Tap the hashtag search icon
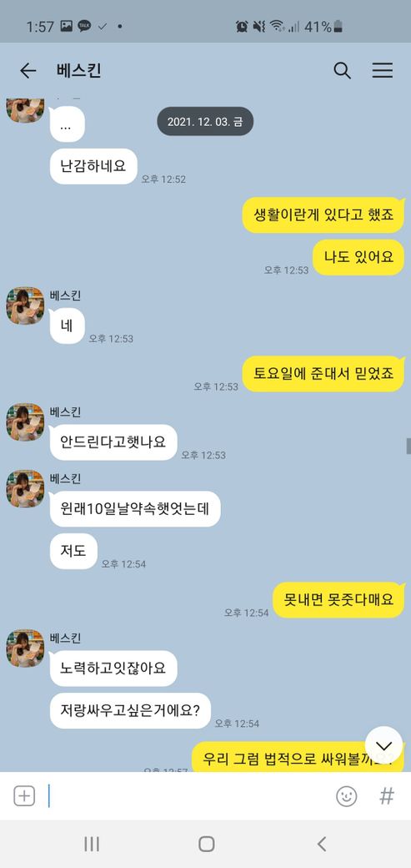 (387, 796)
